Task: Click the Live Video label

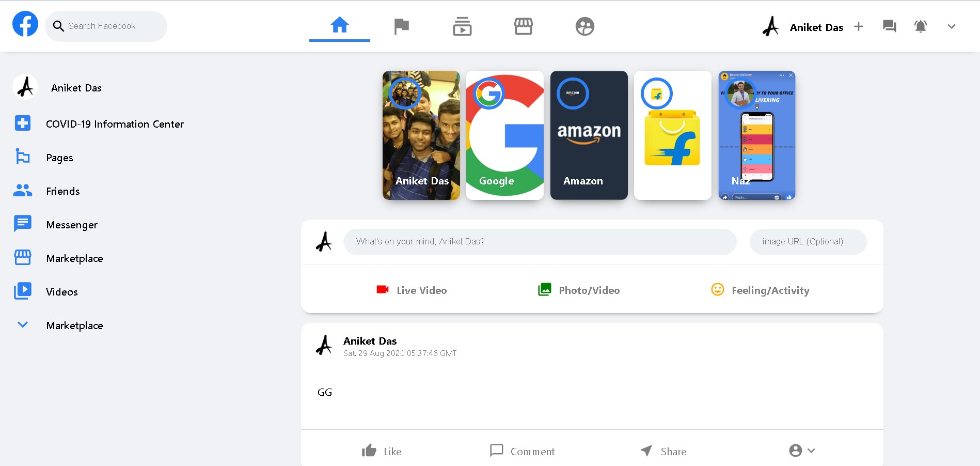Action: (x=422, y=290)
